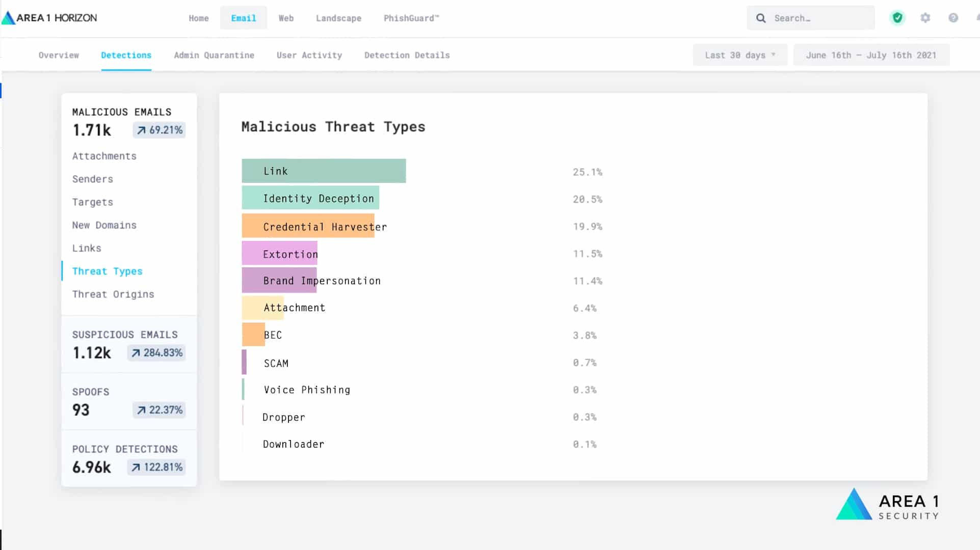Open the Admin Quarantine tab
980x550 pixels.
tap(214, 55)
